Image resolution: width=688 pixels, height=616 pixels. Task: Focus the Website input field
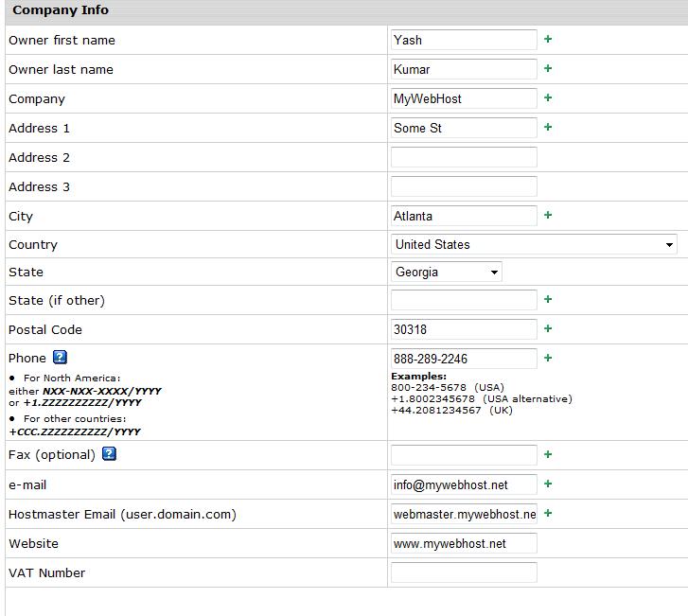click(464, 543)
